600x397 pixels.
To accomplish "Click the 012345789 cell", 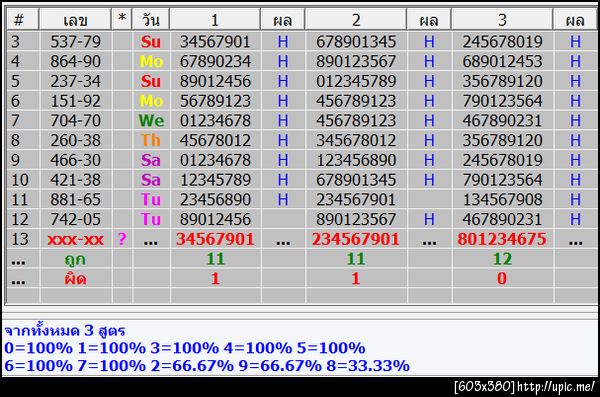I will click(356, 81).
